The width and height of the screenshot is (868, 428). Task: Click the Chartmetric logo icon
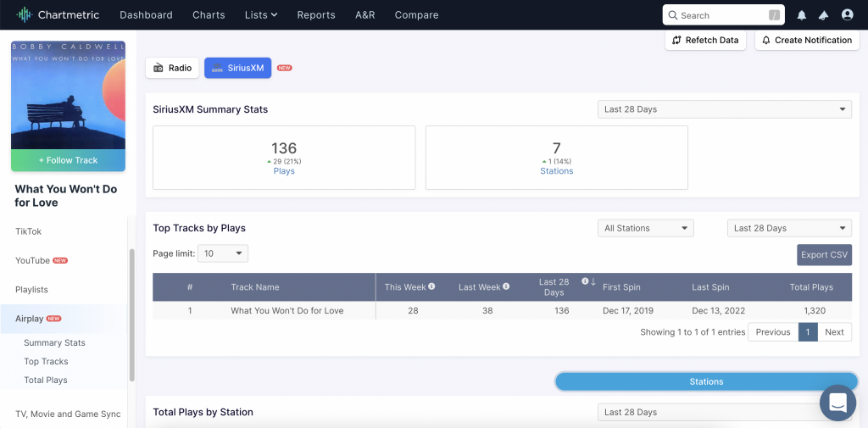(24, 15)
